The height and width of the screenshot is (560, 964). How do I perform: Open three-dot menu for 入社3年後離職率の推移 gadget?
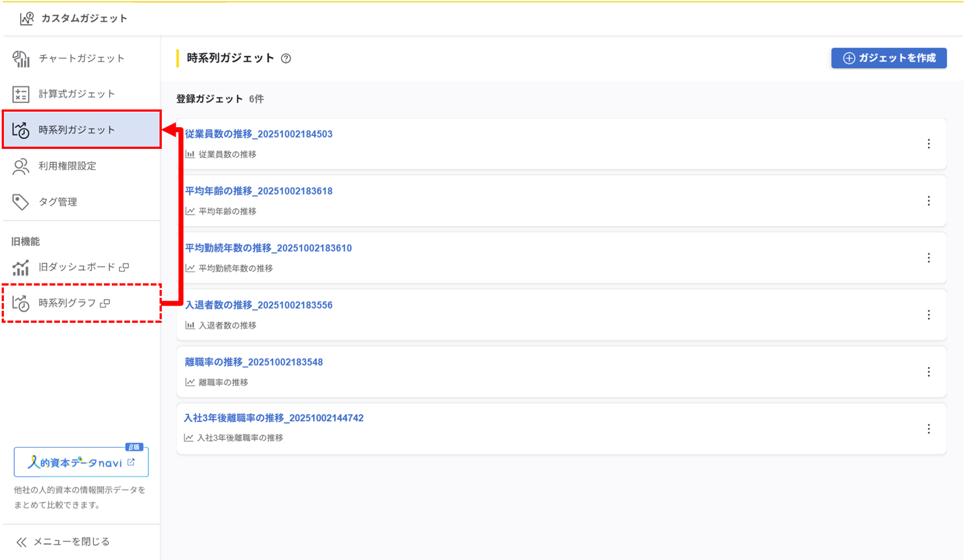(928, 429)
